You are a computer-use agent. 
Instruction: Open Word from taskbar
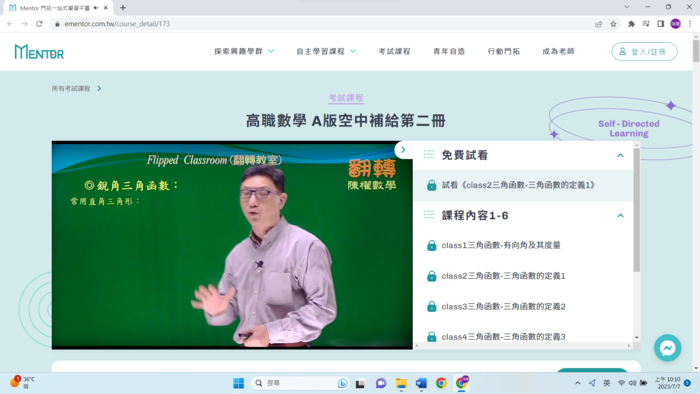(x=421, y=383)
